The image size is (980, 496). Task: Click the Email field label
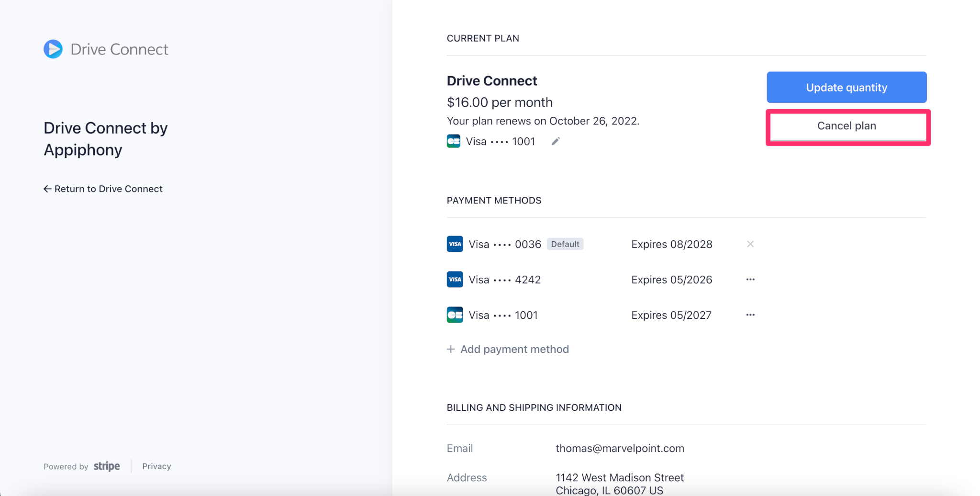pyautogui.click(x=460, y=448)
